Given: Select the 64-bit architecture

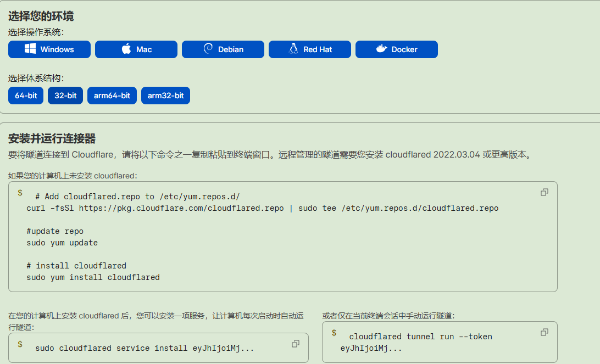Looking at the screenshot, I should 26,96.
